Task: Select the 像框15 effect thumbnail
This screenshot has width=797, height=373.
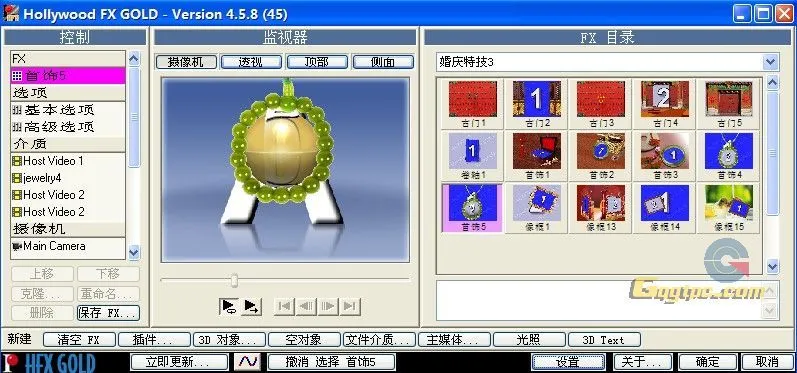Action: point(728,208)
